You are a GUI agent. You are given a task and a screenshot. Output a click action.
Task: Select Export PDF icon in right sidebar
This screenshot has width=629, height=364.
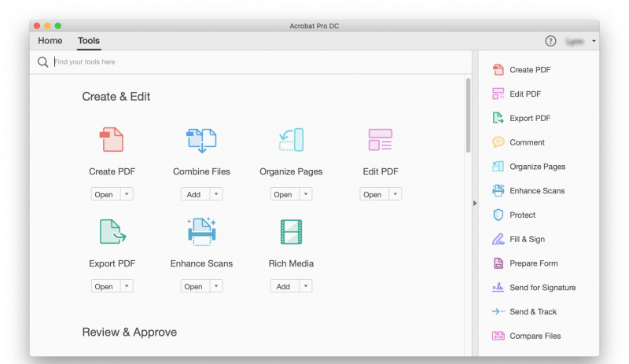(x=498, y=118)
